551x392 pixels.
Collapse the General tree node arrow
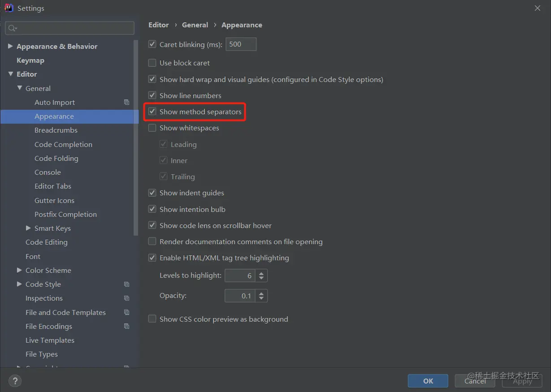(19, 88)
